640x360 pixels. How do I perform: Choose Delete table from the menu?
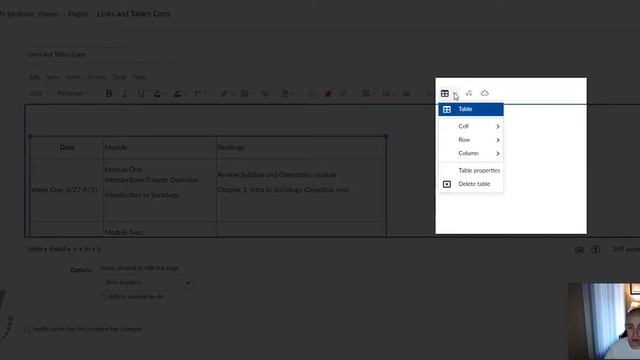471,184
